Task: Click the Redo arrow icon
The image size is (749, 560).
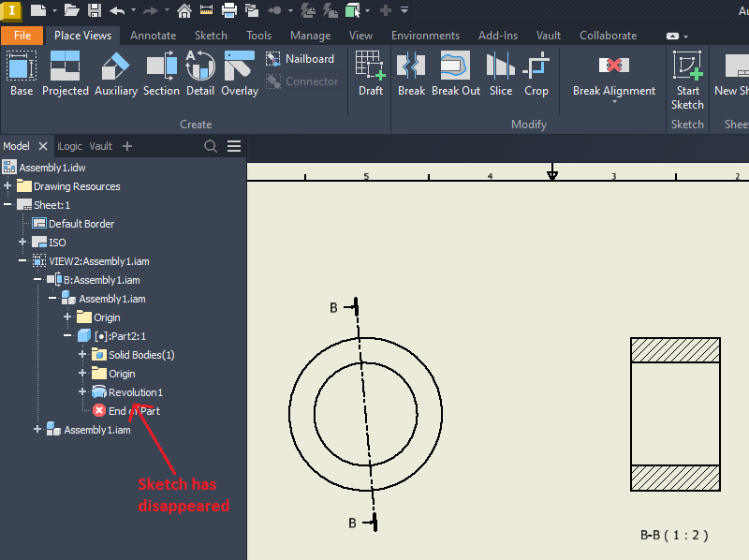Action: [x=151, y=10]
